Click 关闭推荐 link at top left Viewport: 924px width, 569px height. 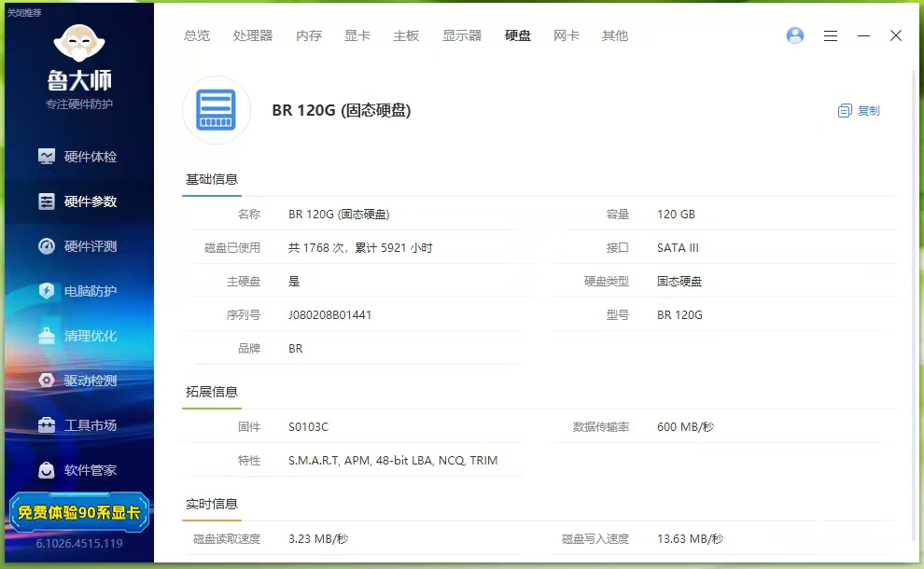24,12
